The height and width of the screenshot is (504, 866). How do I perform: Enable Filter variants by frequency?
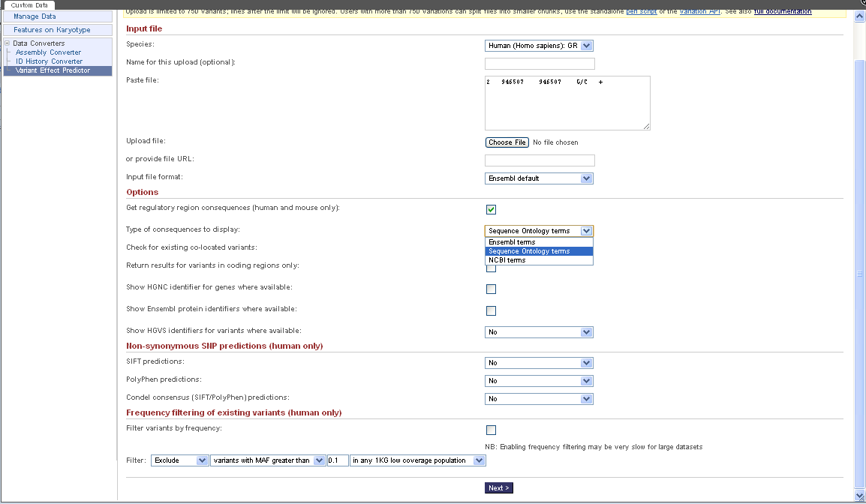point(491,430)
